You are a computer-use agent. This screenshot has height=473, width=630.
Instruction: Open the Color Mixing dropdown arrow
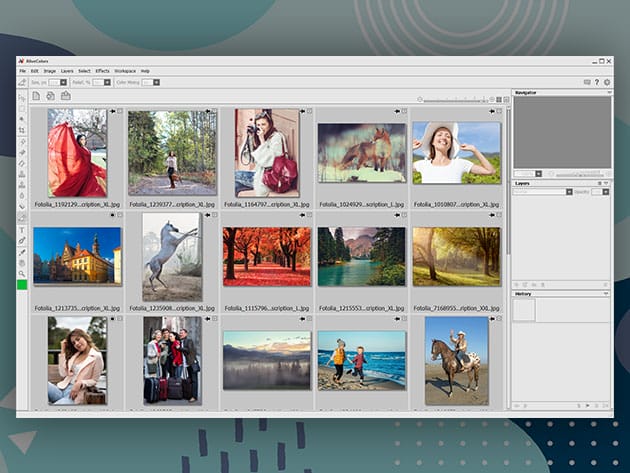click(x=156, y=82)
